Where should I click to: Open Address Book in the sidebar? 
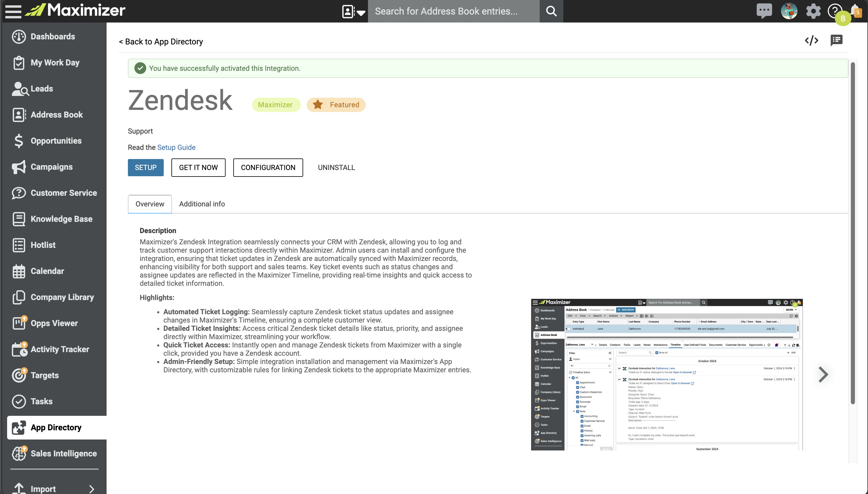[x=57, y=115]
